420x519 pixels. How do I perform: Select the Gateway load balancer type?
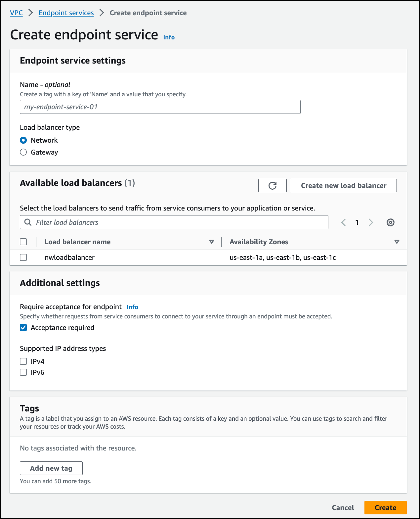23,152
